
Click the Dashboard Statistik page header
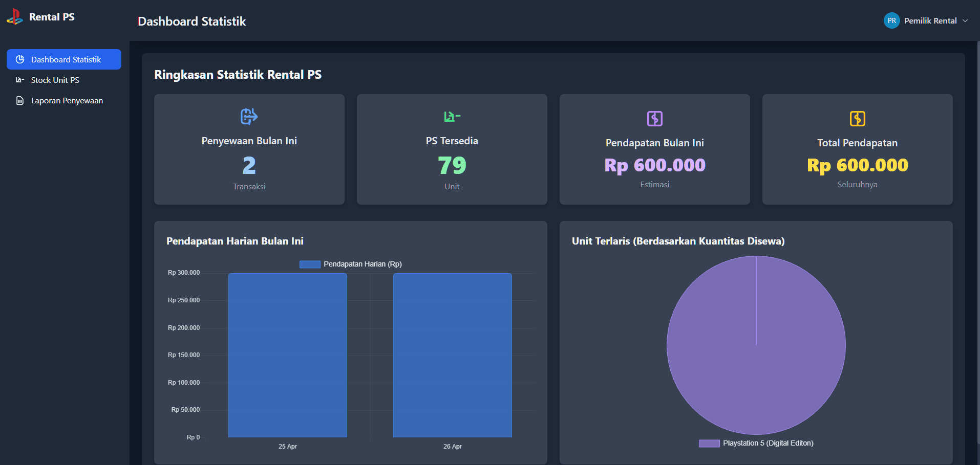pos(192,21)
